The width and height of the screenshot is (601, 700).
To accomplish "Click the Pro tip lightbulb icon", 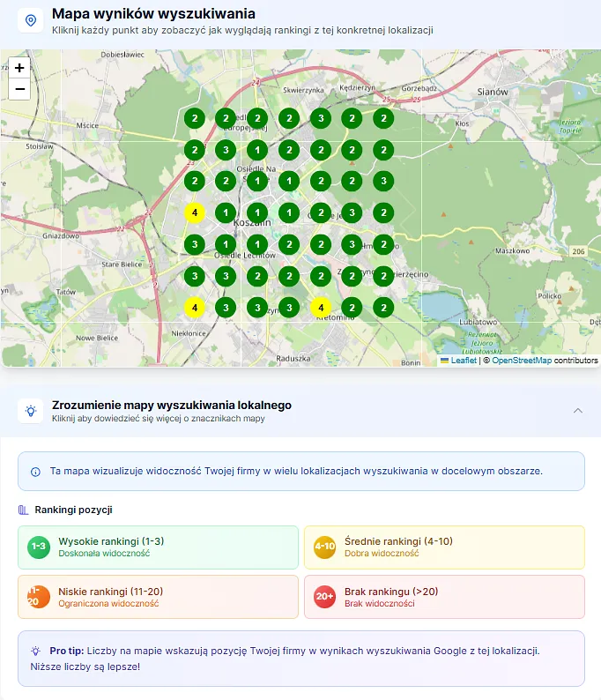I will [36, 651].
